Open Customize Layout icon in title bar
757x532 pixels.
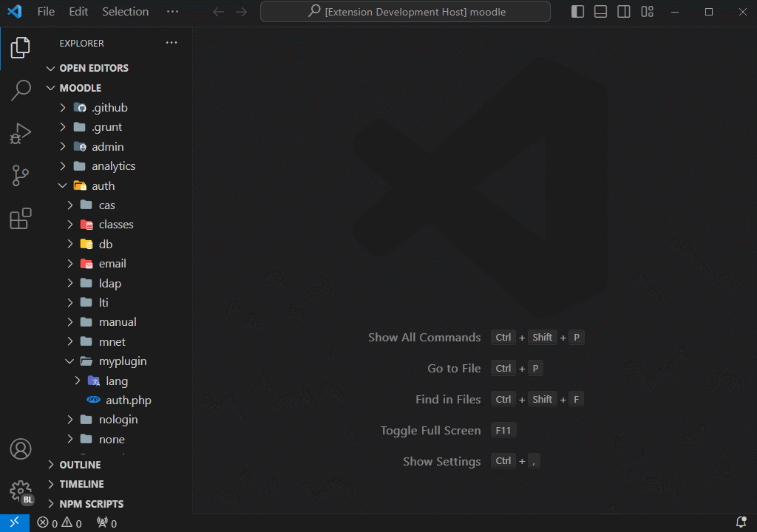pyautogui.click(x=647, y=12)
